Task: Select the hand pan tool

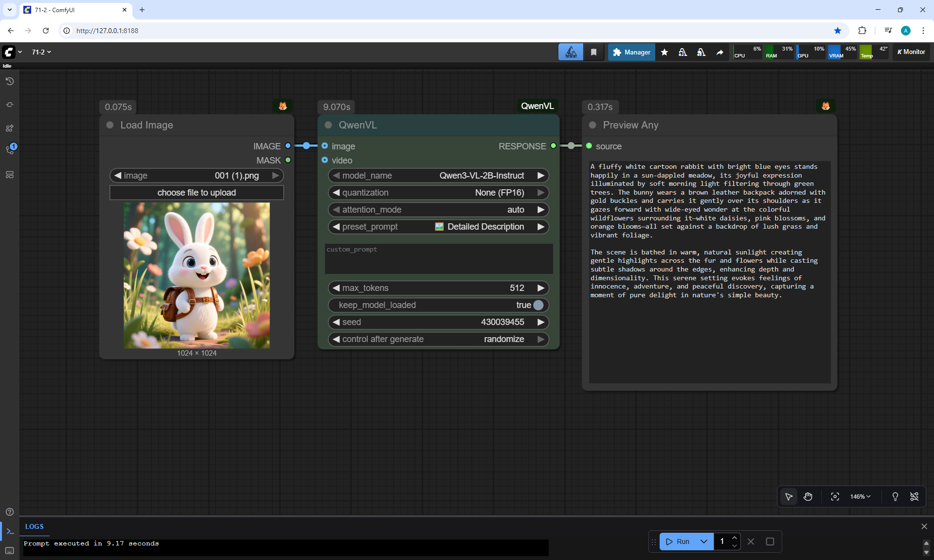Action: click(x=808, y=497)
